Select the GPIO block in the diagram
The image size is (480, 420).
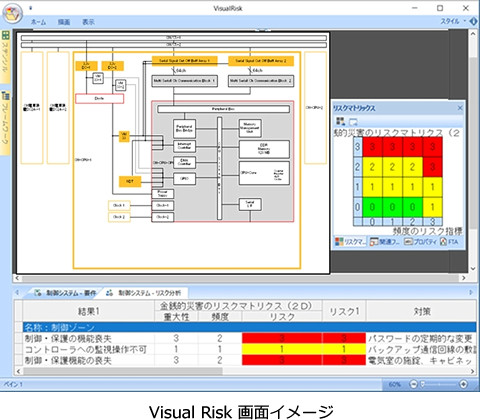pyautogui.click(x=184, y=179)
